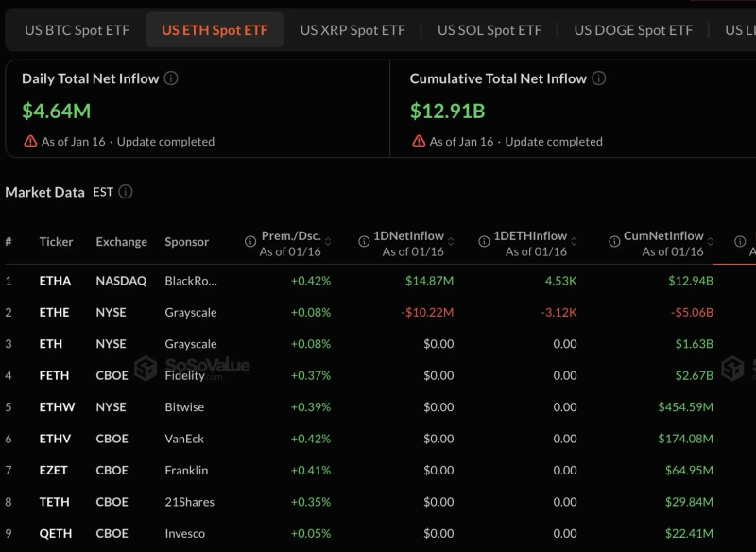This screenshot has height=552, width=756.
Task: Click info icon left of 1DNetInflow header
Action: [364, 242]
